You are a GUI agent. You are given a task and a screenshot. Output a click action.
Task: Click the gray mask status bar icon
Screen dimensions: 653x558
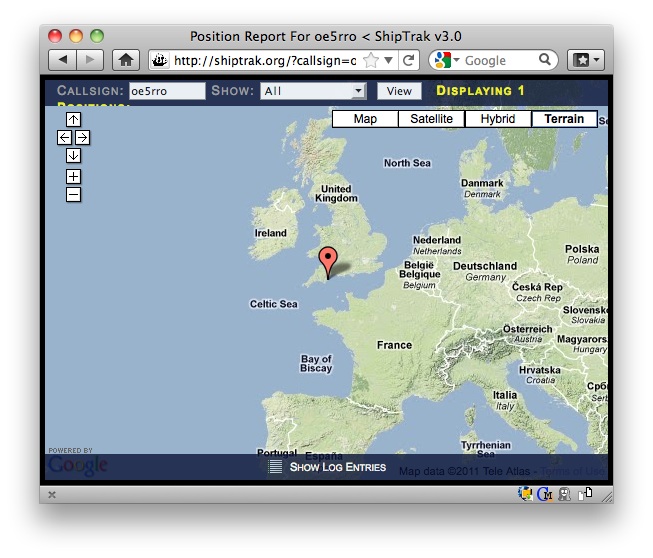click(564, 494)
